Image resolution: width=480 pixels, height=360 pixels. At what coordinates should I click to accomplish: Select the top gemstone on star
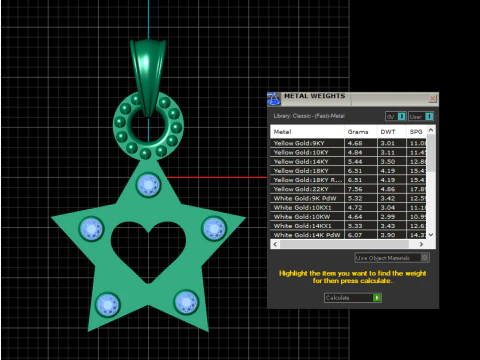[148, 184]
